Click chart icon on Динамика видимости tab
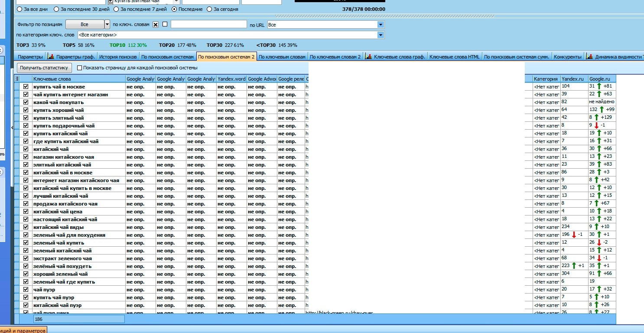 coord(589,57)
